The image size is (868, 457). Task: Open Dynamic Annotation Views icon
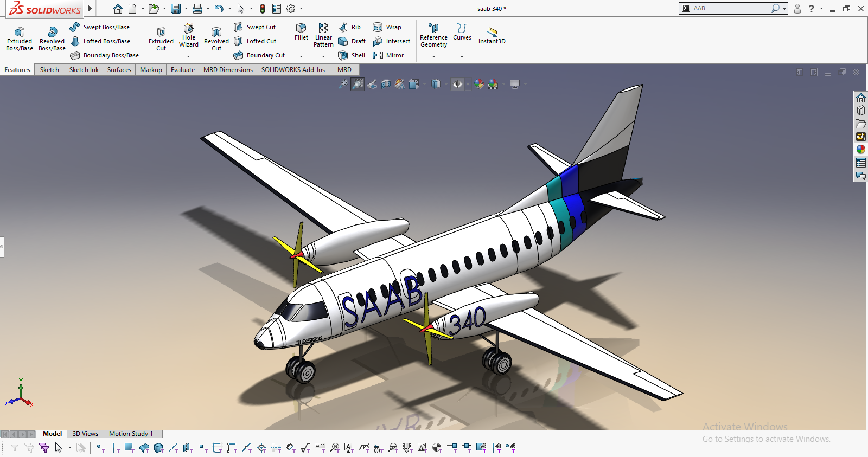400,84
